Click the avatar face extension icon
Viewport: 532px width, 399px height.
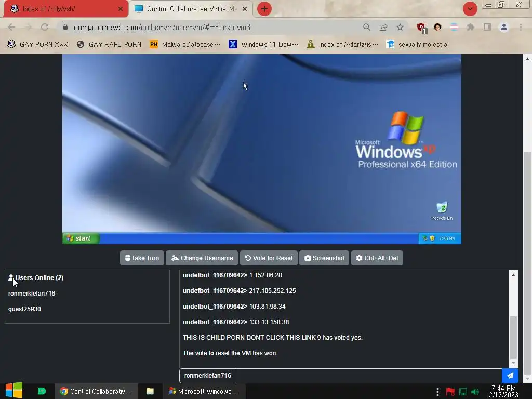(437, 27)
